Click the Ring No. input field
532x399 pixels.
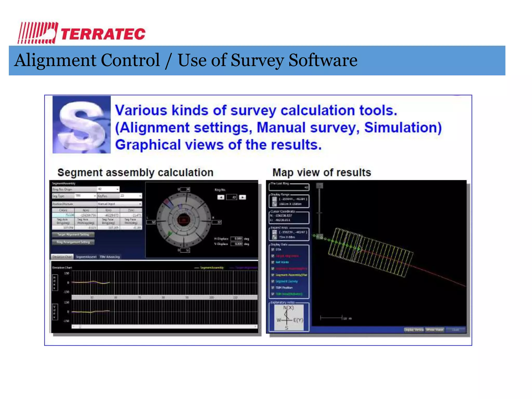(x=232, y=197)
